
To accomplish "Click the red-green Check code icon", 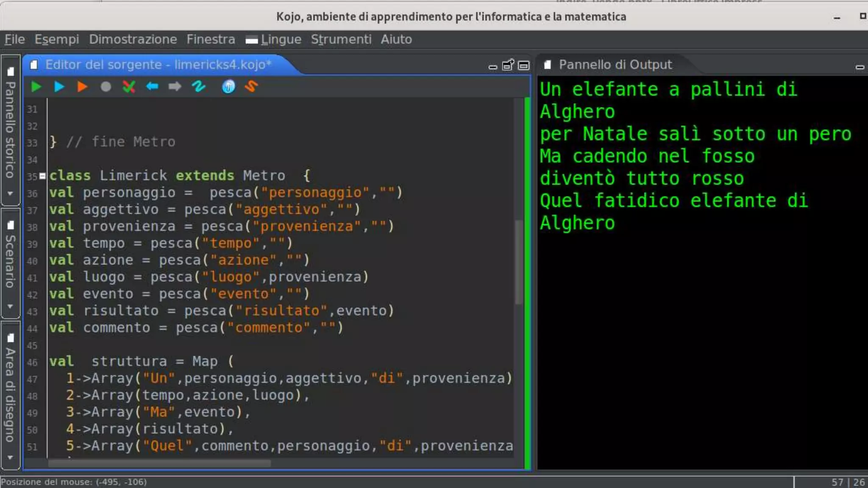I will point(129,87).
